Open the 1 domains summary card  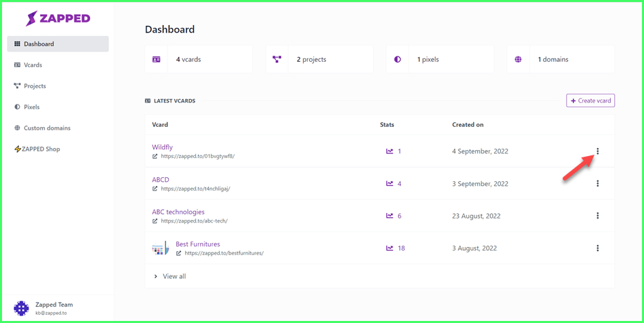click(x=561, y=59)
